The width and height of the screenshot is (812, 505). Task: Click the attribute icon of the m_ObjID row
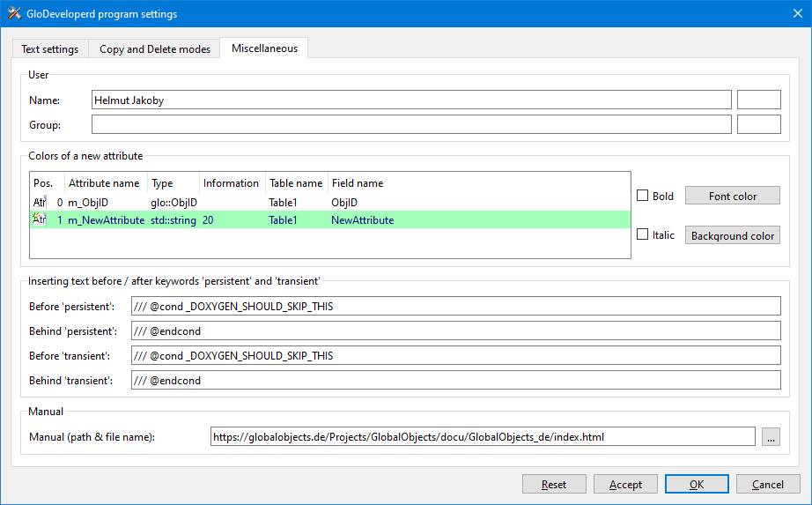coord(40,202)
